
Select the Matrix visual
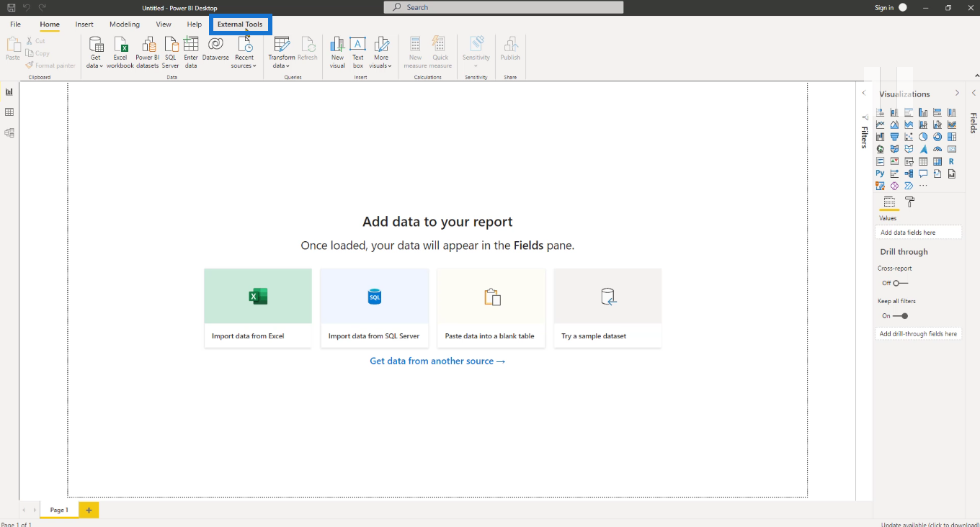937,161
